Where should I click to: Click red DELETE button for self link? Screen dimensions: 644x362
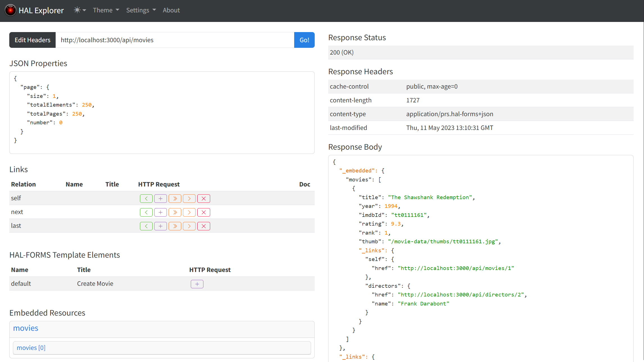tap(204, 199)
